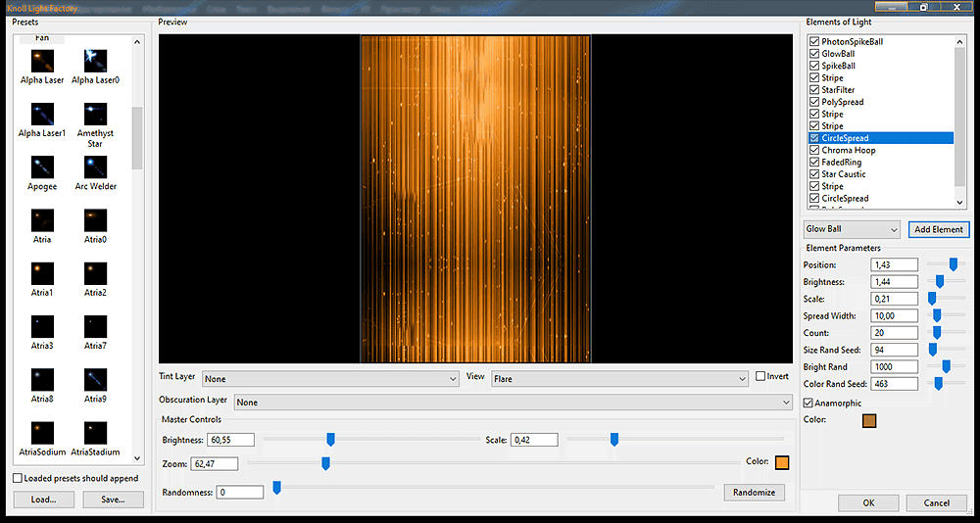Pick the AtriaStadium preset
Viewport: 980px width, 523px height.
[x=95, y=433]
